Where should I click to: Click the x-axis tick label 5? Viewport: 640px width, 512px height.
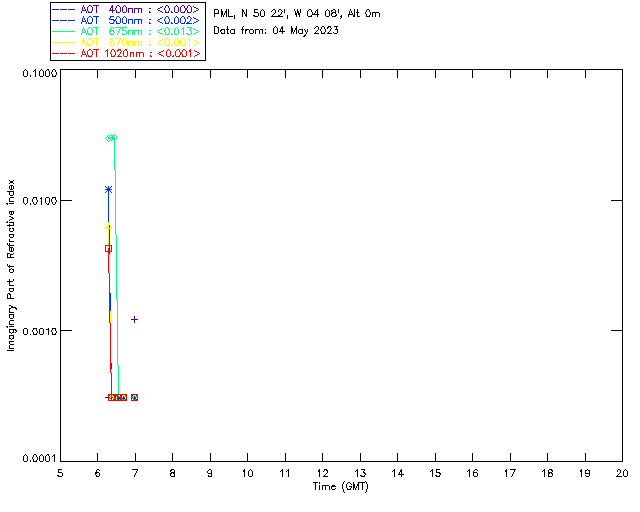pyautogui.click(x=60, y=473)
